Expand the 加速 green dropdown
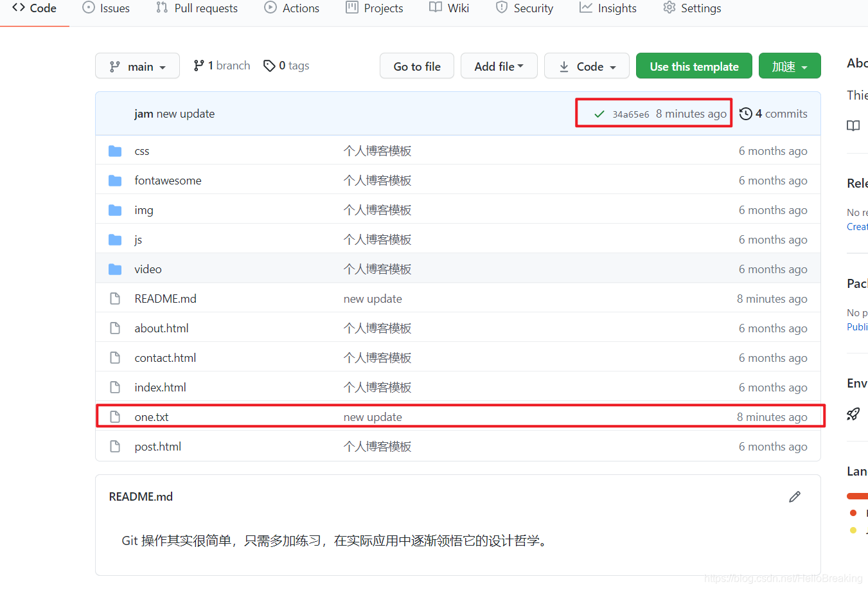 tap(790, 66)
